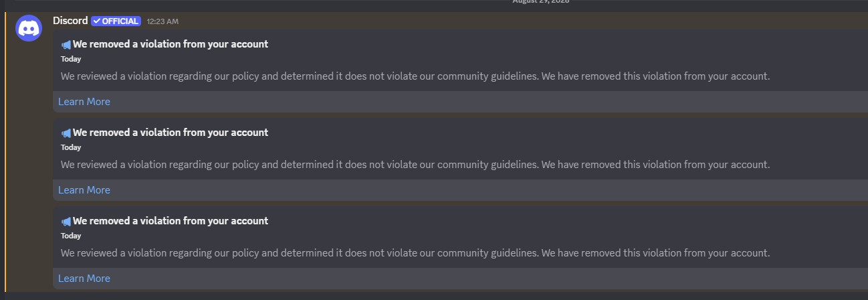Image resolution: width=868 pixels, height=300 pixels.
Task: Select the third "We removed a violation" title
Action: [x=171, y=221]
